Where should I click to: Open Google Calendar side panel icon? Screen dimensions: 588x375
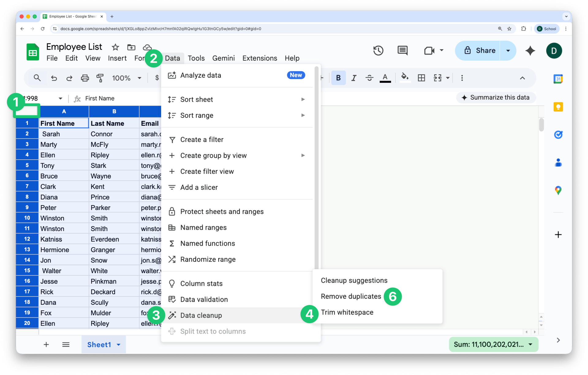coord(558,79)
